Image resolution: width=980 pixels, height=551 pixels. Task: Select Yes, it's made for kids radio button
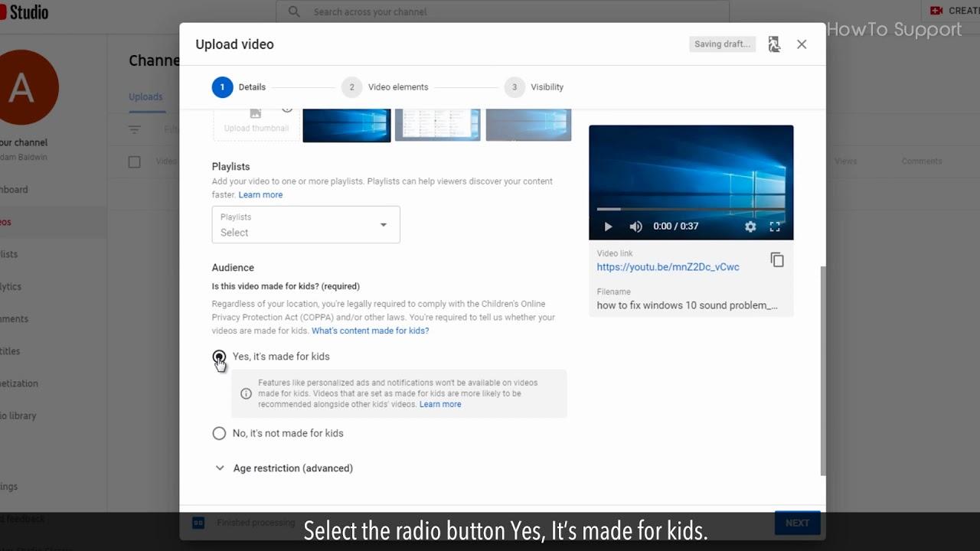[x=219, y=357]
